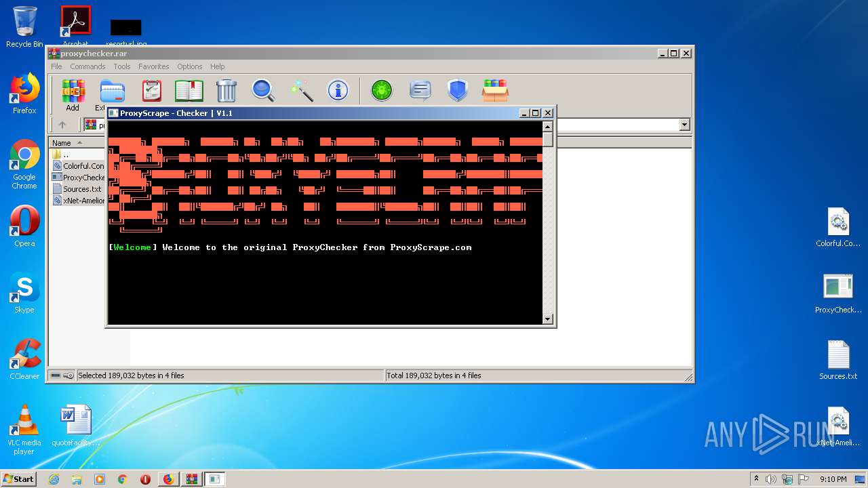The height and width of the screenshot is (488, 868).
Task: Open the Favorites menu
Action: point(154,66)
